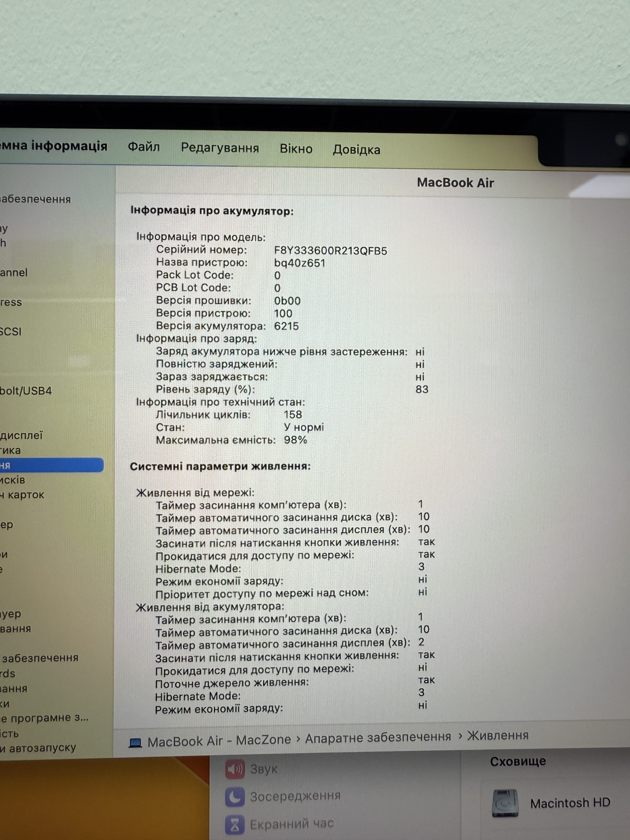Viewport: 630px width, 840px height.
Task: Click charge level value 83
Action: click(x=422, y=389)
